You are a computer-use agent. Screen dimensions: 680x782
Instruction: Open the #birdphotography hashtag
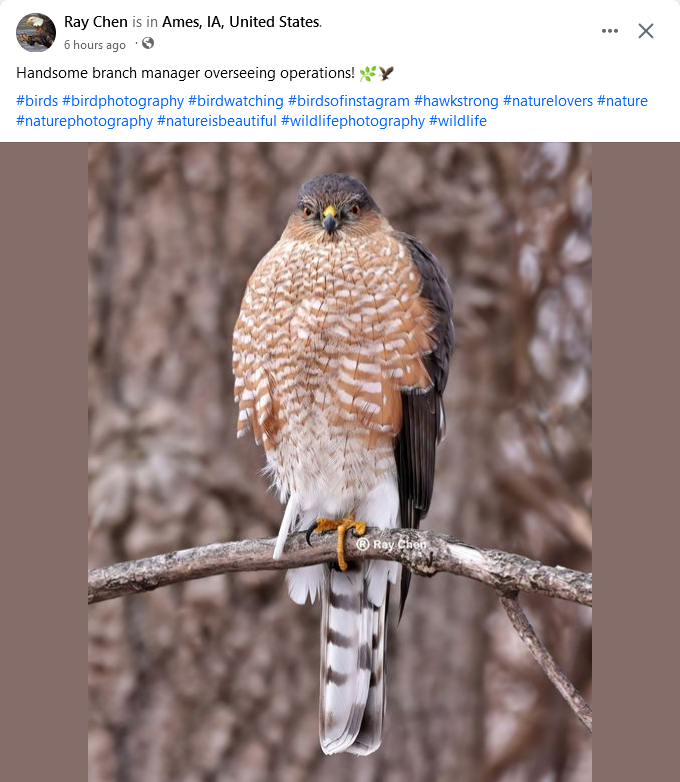pos(123,101)
